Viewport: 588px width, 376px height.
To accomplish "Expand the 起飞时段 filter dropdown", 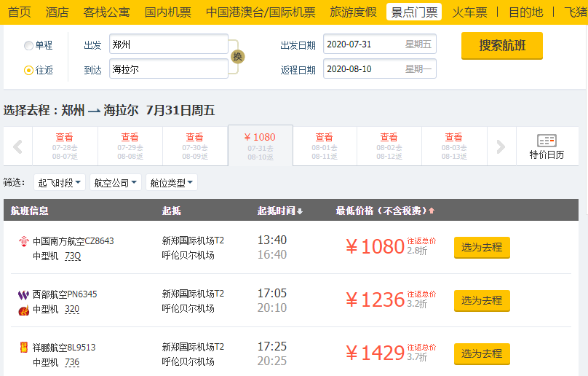I will (x=59, y=183).
